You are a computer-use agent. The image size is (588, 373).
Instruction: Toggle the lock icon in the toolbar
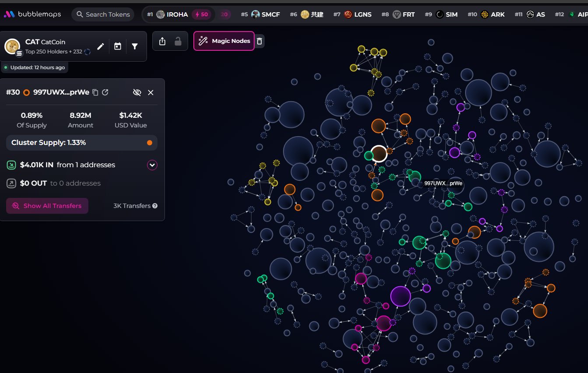[x=178, y=41]
